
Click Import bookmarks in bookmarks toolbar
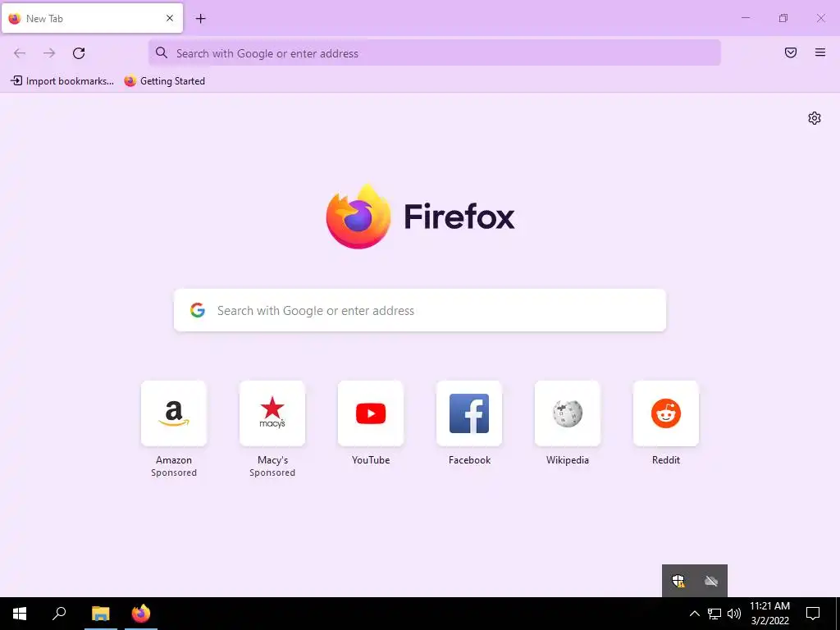point(62,81)
